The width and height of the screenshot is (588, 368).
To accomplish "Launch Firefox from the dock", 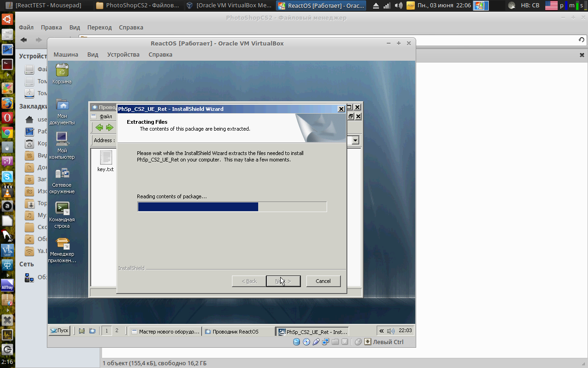I will click(7, 103).
